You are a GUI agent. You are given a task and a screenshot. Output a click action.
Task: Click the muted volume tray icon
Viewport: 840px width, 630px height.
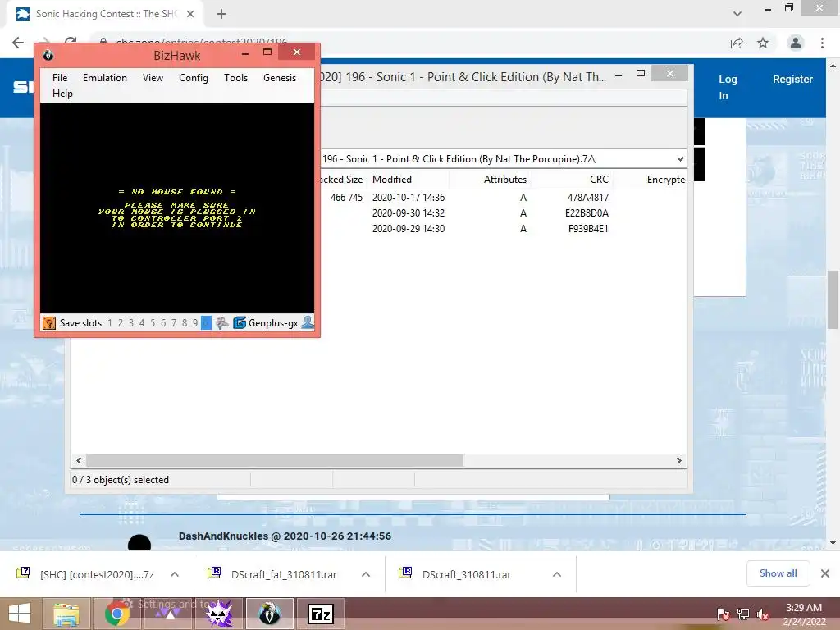pyautogui.click(x=763, y=614)
